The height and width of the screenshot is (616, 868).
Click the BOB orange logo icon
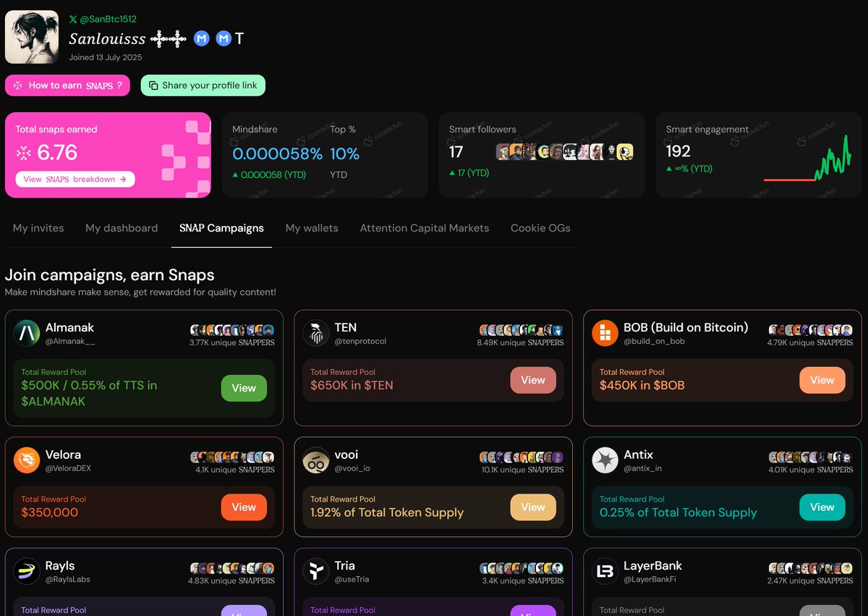[x=605, y=333]
